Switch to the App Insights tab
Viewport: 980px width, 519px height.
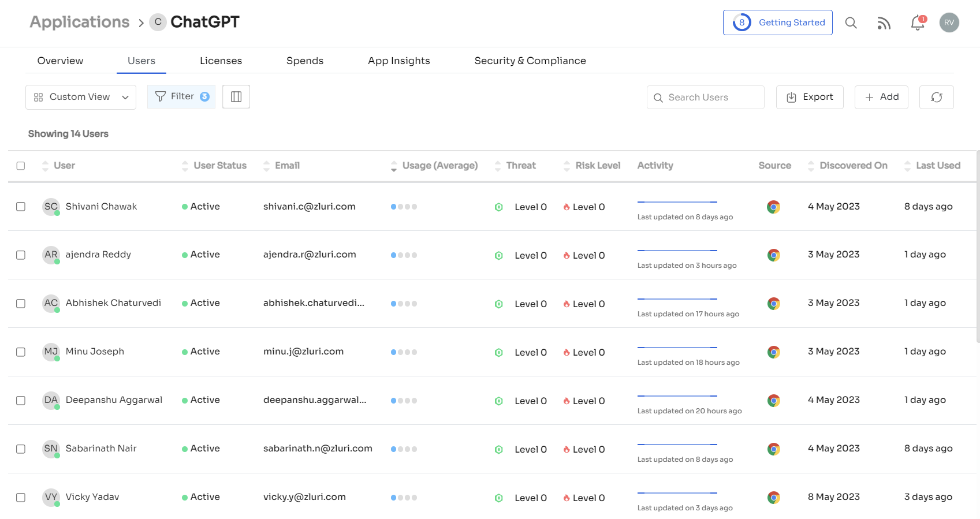pos(399,61)
